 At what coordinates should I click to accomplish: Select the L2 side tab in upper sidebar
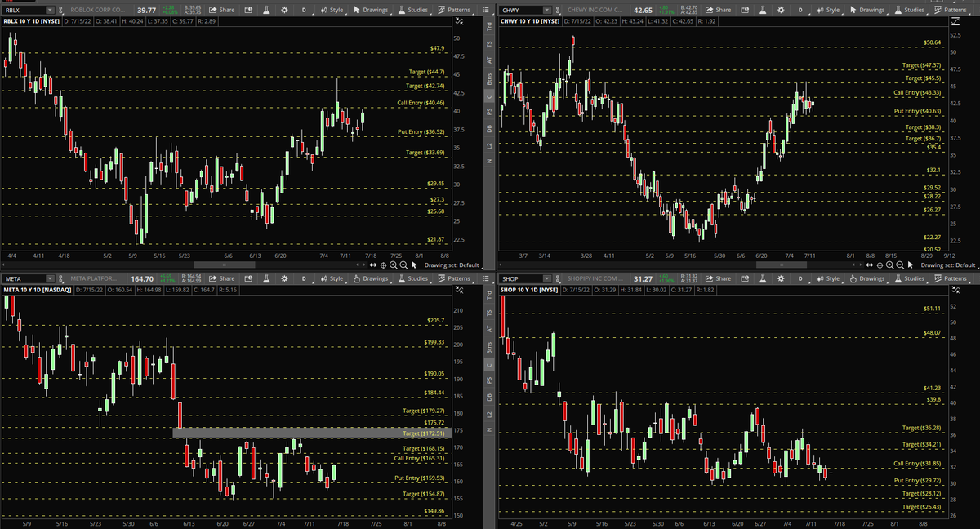click(x=489, y=146)
